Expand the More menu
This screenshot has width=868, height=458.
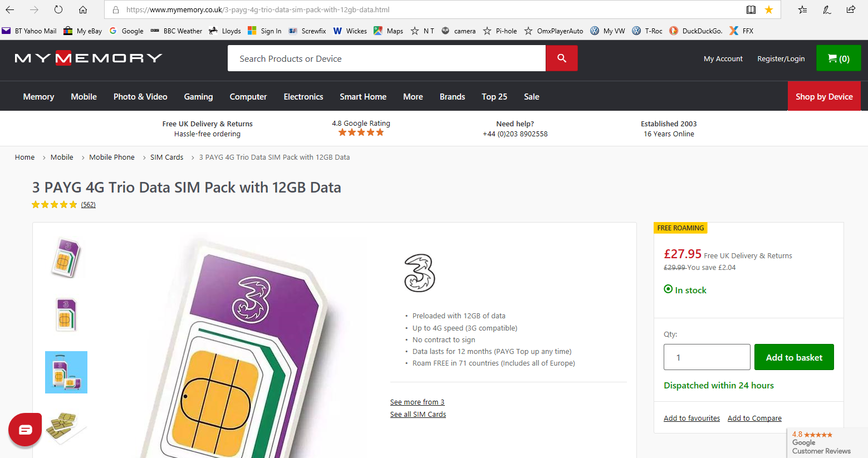(413, 96)
